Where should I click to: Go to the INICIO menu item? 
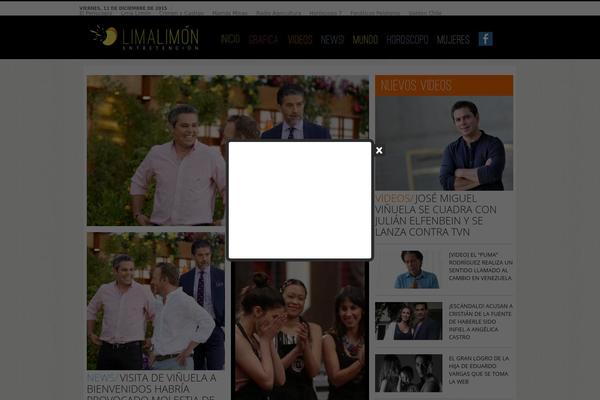tap(230, 39)
